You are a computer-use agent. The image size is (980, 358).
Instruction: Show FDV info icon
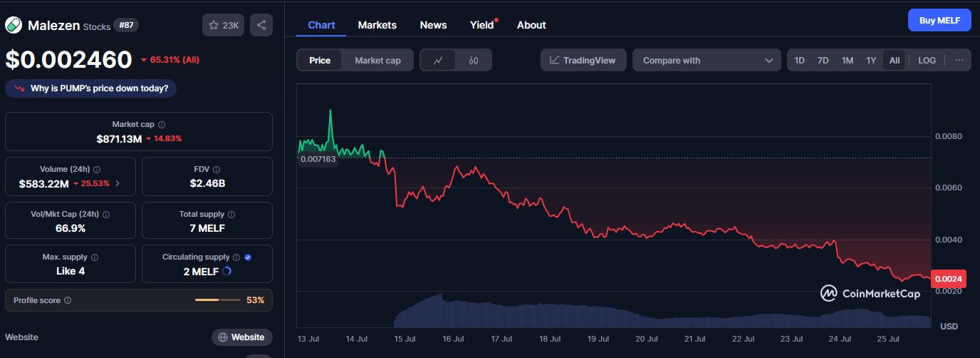[x=217, y=169]
